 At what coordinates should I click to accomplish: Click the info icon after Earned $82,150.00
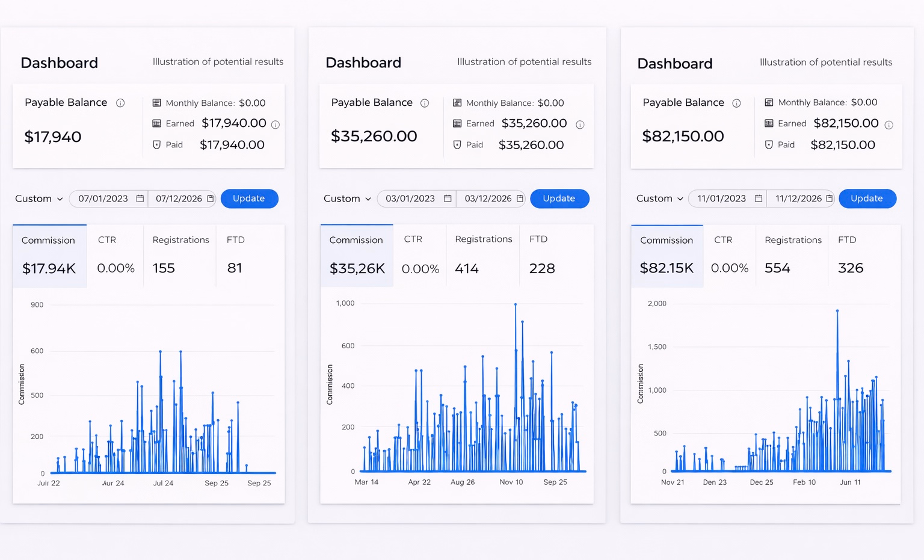pyautogui.click(x=889, y=125)
